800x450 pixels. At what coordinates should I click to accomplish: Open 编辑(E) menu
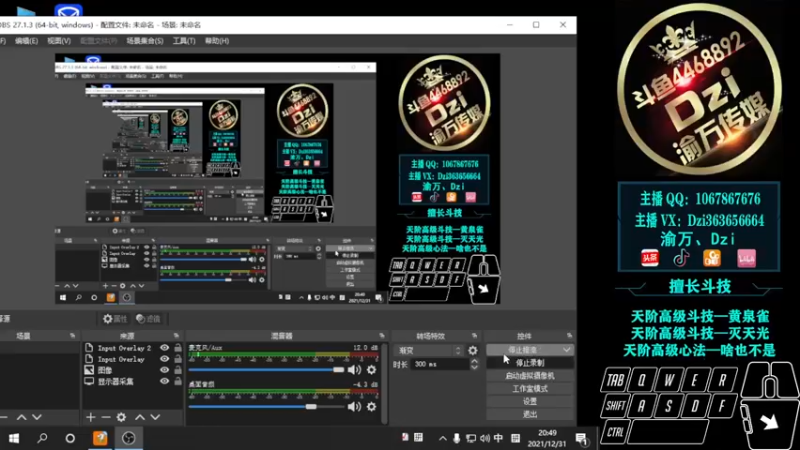pyautogui.click(x=27, y=41)
